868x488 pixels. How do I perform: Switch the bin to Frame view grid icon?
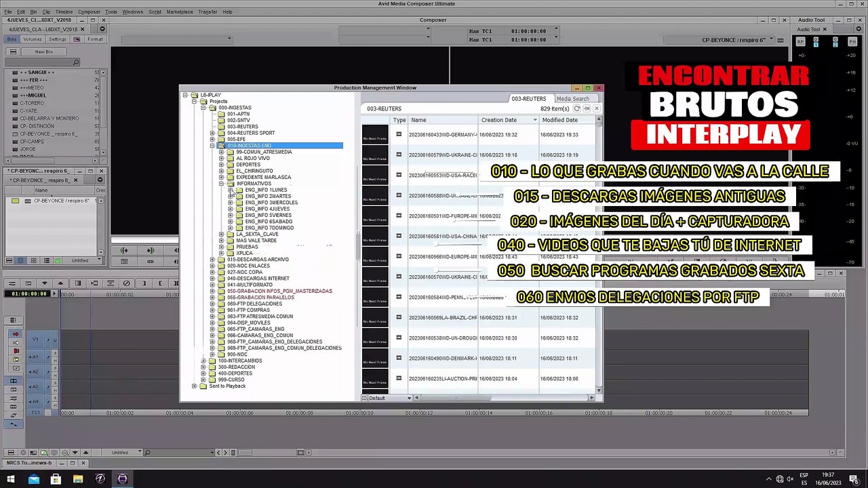(33, 261)
